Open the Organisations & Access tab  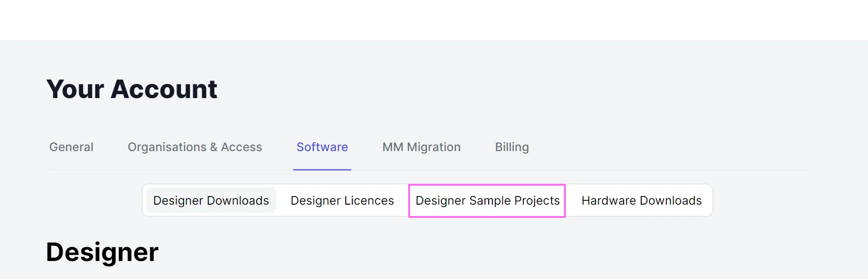click(x=195, y=147)
